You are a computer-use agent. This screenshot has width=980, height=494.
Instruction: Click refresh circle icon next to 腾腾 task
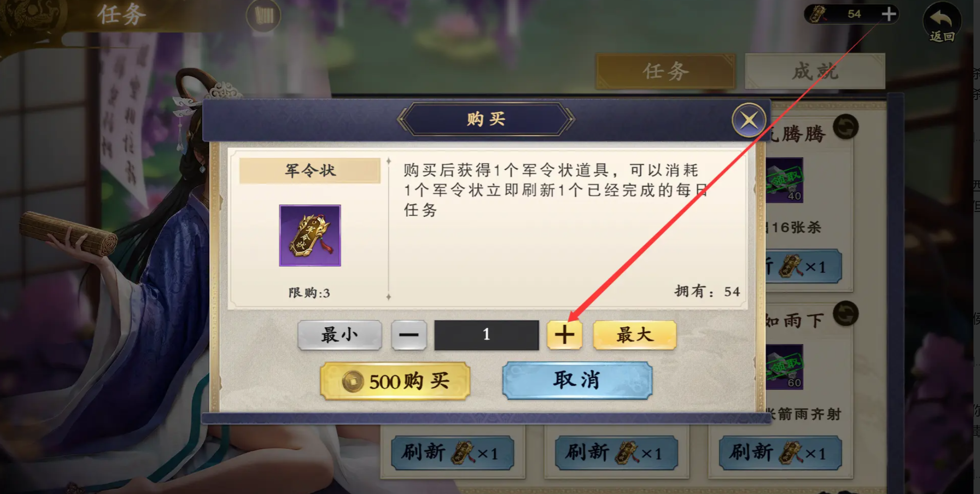click(845, 127)
